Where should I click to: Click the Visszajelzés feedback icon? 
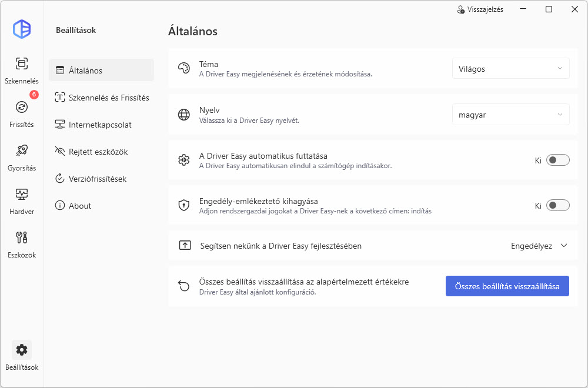pyautogui.click(x=461, y=9)
